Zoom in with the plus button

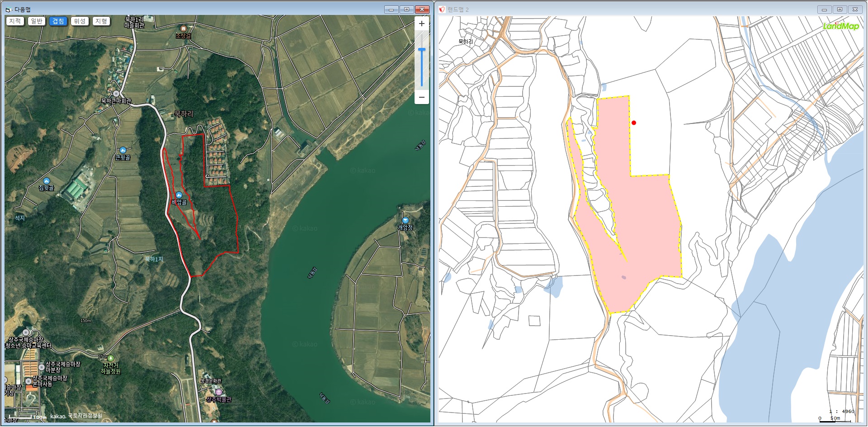tap(421, 24)
